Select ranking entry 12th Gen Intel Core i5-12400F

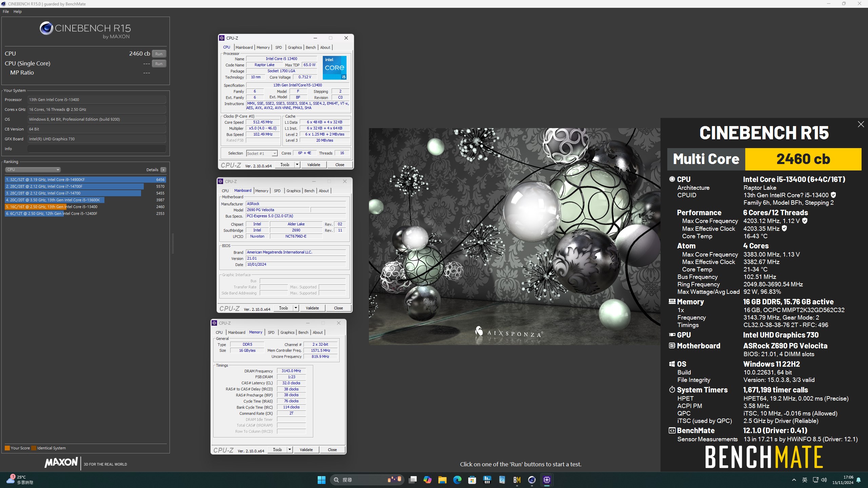(x=85, y=213)
